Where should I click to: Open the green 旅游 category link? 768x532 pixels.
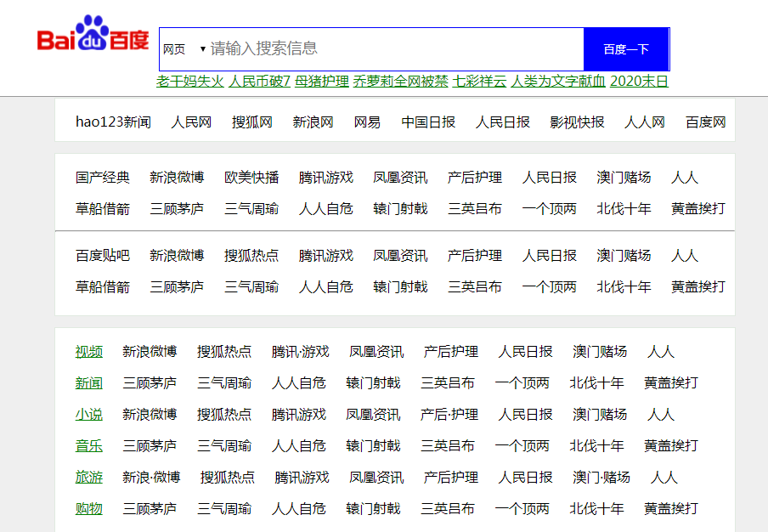point(88,477)
